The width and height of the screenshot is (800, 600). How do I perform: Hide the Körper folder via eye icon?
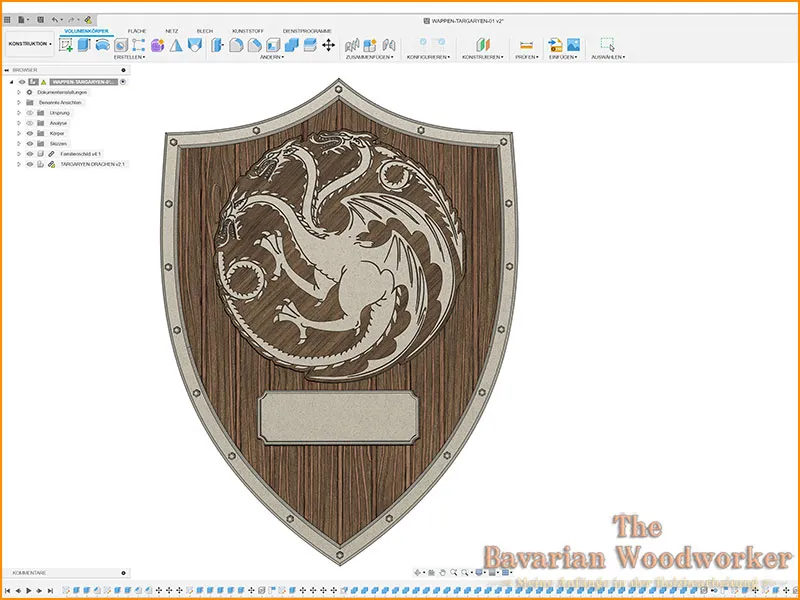[x=30, y=133]
